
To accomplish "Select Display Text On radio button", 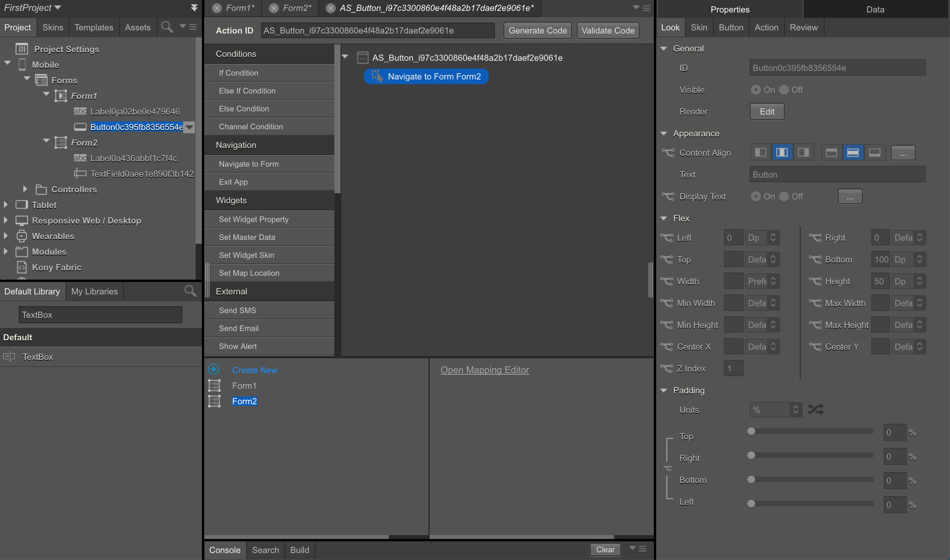I will 756,197.
